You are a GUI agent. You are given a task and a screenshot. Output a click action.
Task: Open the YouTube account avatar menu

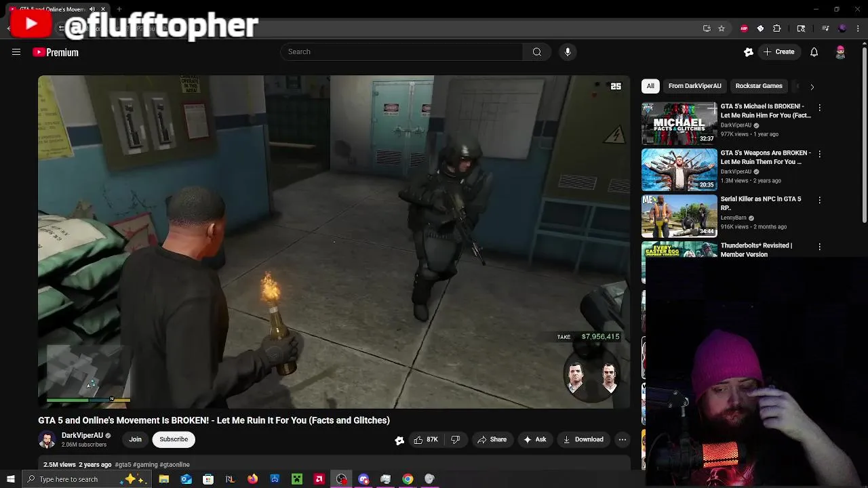tap(840, 52)
